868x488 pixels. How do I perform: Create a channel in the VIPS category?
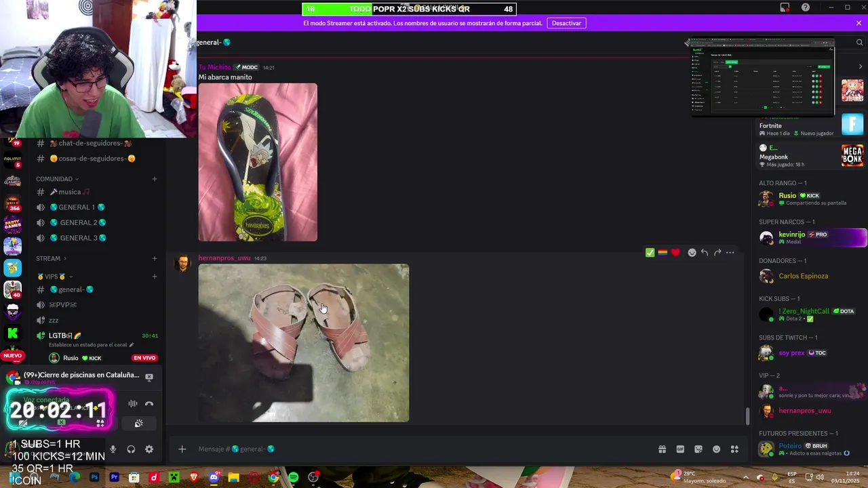[x=155, y=277]
